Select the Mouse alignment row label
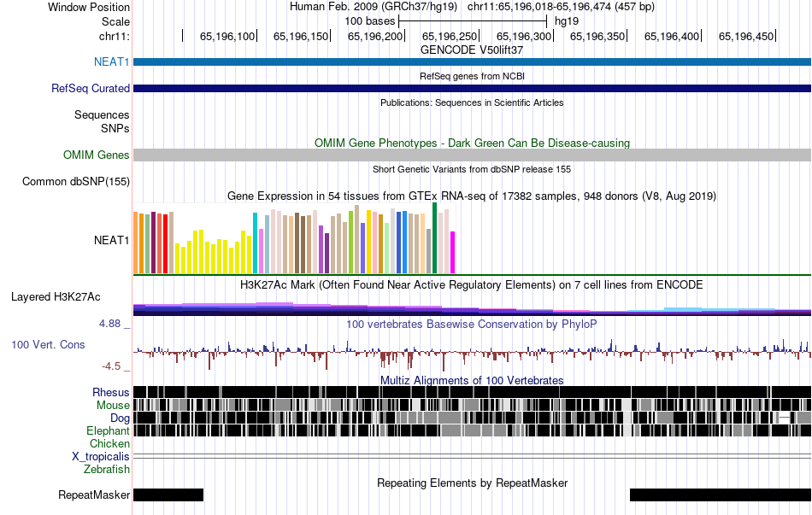 pyautogui.click(x=113, y=406)
